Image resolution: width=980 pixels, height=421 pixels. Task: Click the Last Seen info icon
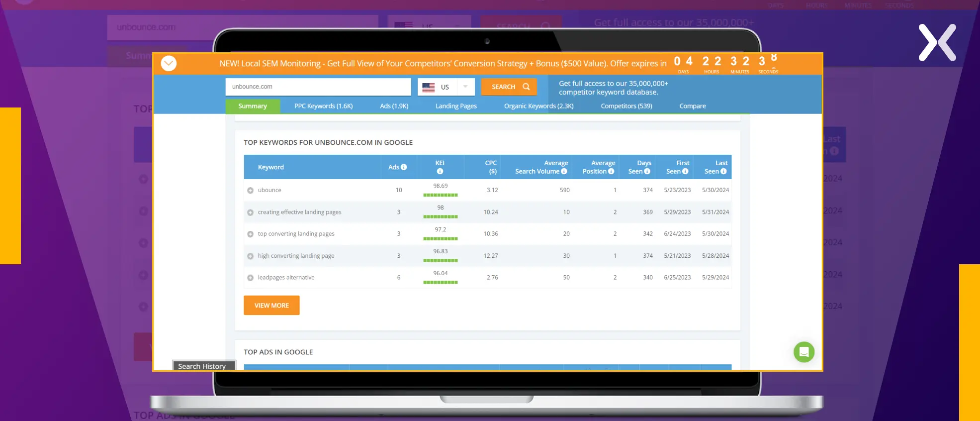coord(723,171)
